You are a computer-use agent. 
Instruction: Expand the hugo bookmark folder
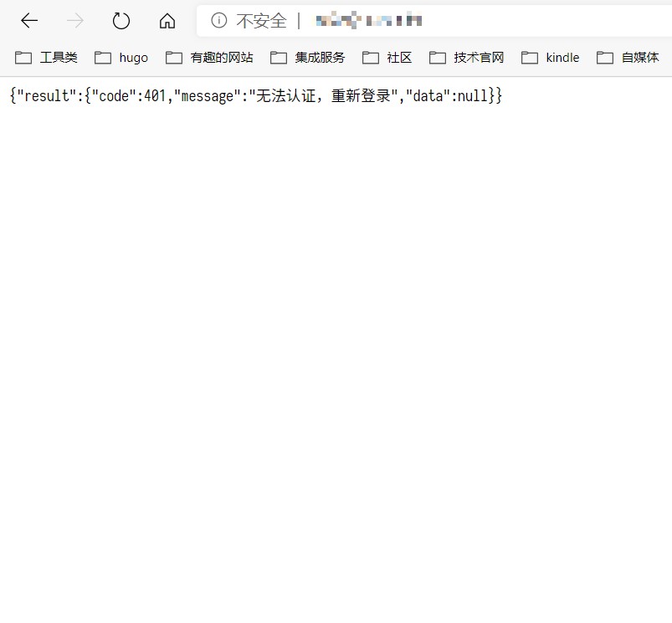tap(122, 58)
